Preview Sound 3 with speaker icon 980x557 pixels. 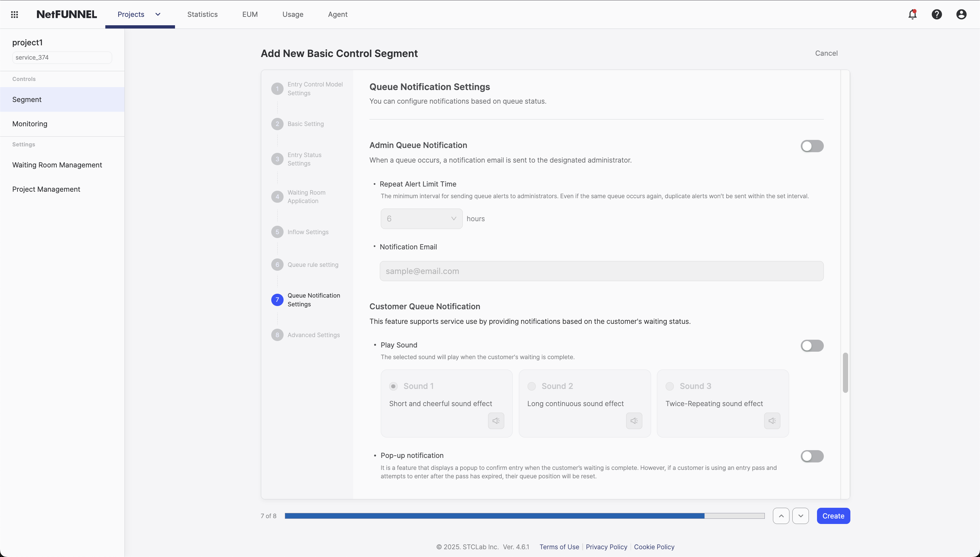(772, 421)
